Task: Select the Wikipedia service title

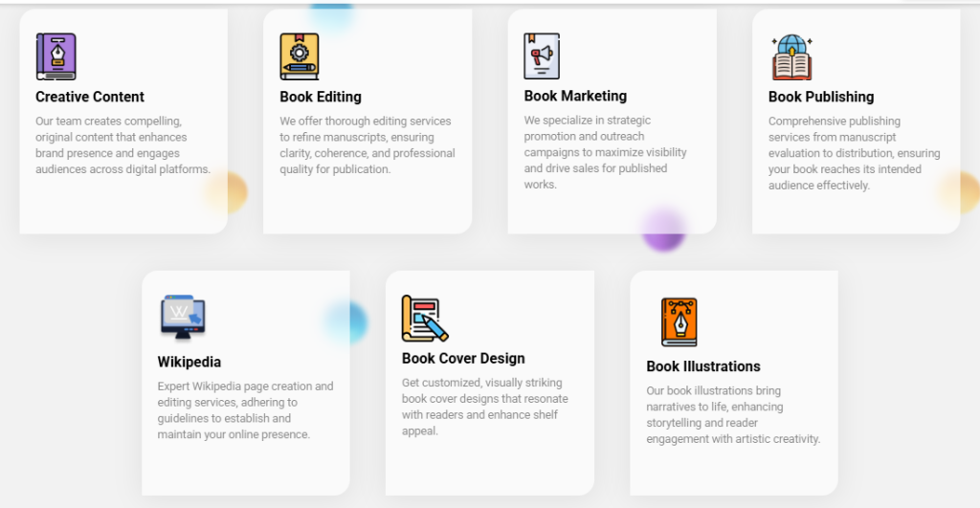Action: point(189,363)
